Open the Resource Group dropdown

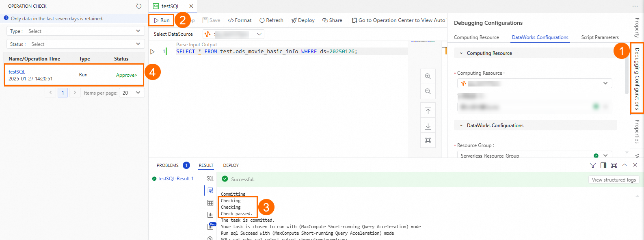click(534, 156)
